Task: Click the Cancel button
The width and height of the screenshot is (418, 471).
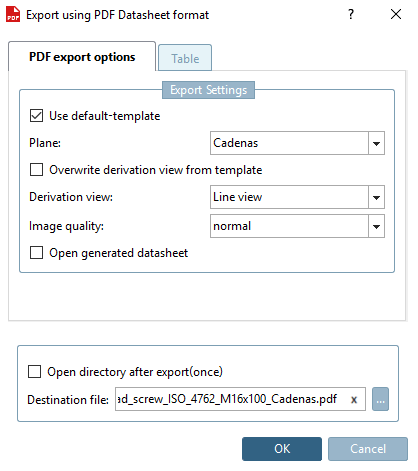Action: pyautogui.click(x=368, y=449)
